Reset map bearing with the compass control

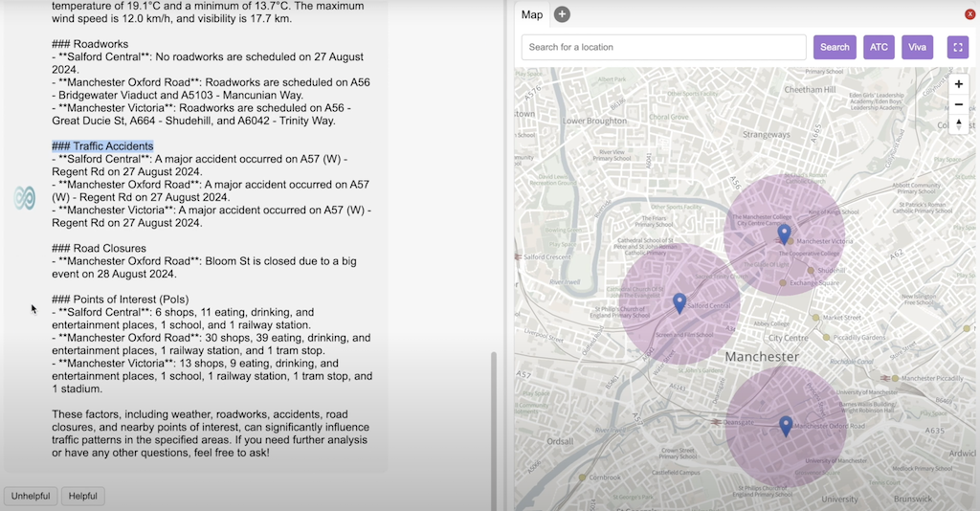959,123
